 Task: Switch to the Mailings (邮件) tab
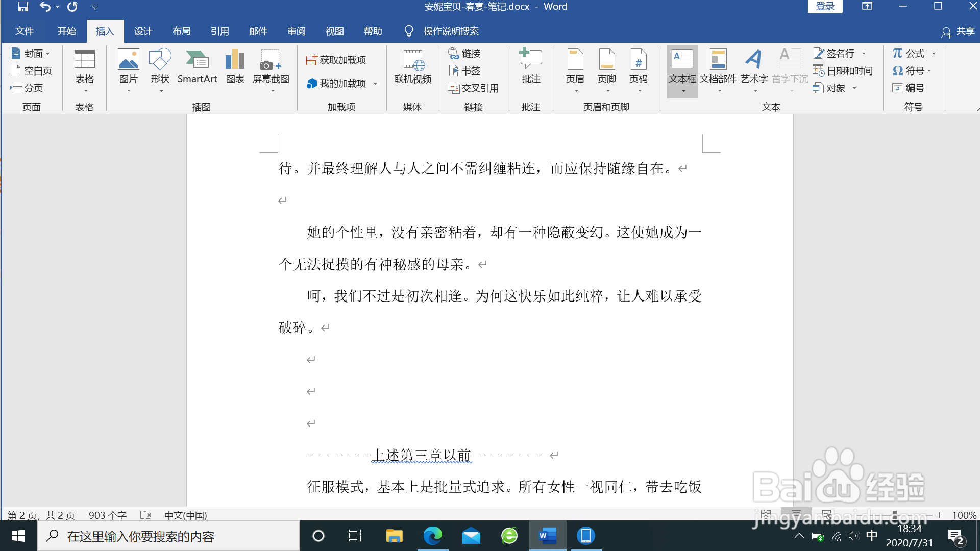[x=258, y=31]
